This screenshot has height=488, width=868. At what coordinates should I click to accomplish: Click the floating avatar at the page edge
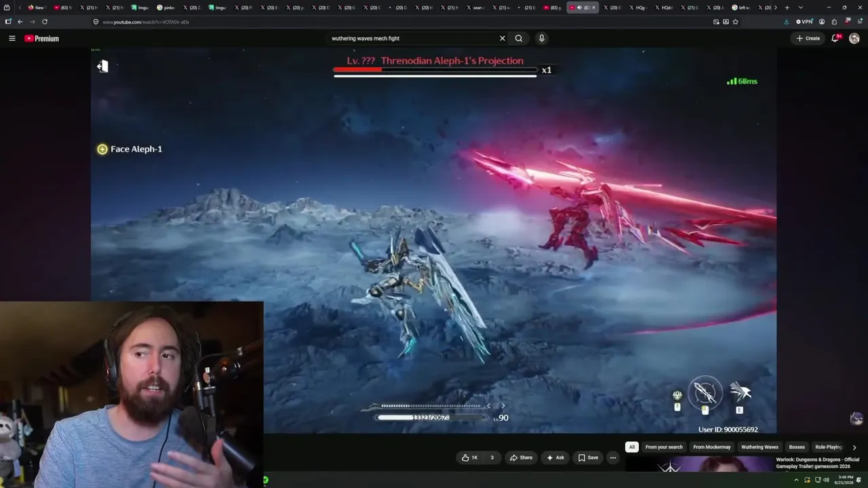click(856, 419)
